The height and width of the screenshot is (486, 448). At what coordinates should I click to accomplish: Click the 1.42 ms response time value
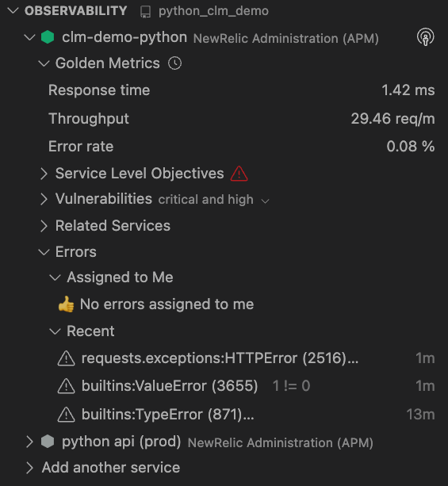(x=408, y=90)
